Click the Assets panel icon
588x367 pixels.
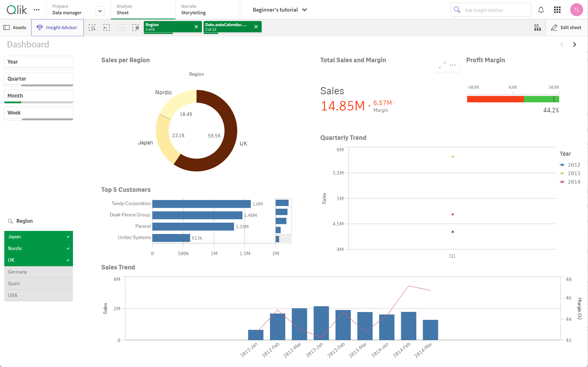[x=6, y=27]
